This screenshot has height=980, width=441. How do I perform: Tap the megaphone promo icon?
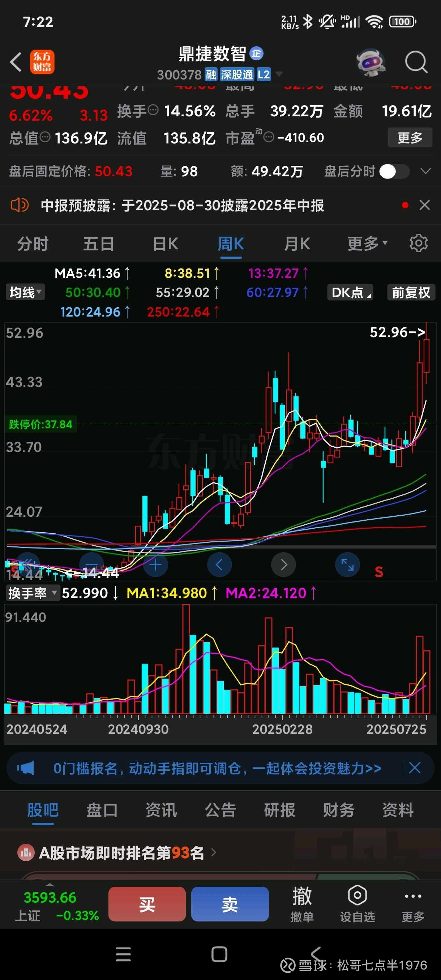click(x=25, y=768)
